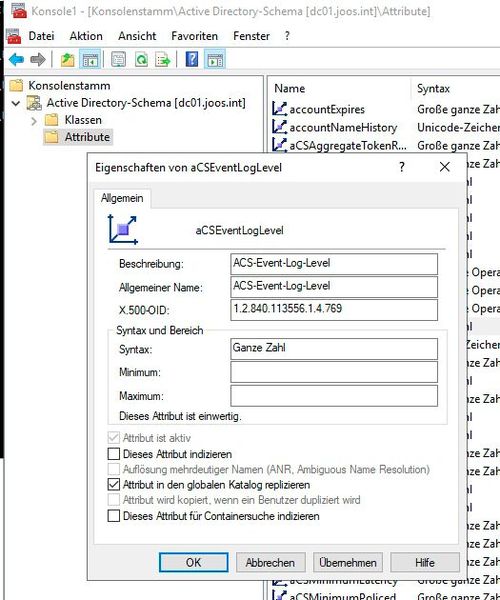Click the Syntax 'Ganze Zahl' field

click(334, 349)
